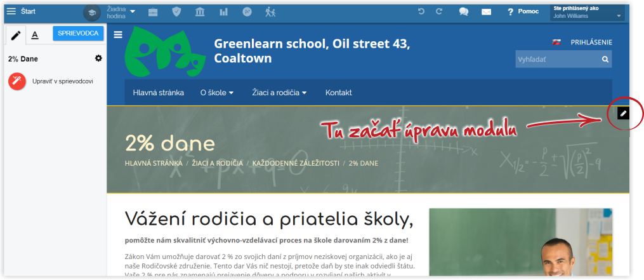
Task: Switch to the pencil edit tab
Action: point(16,36)
